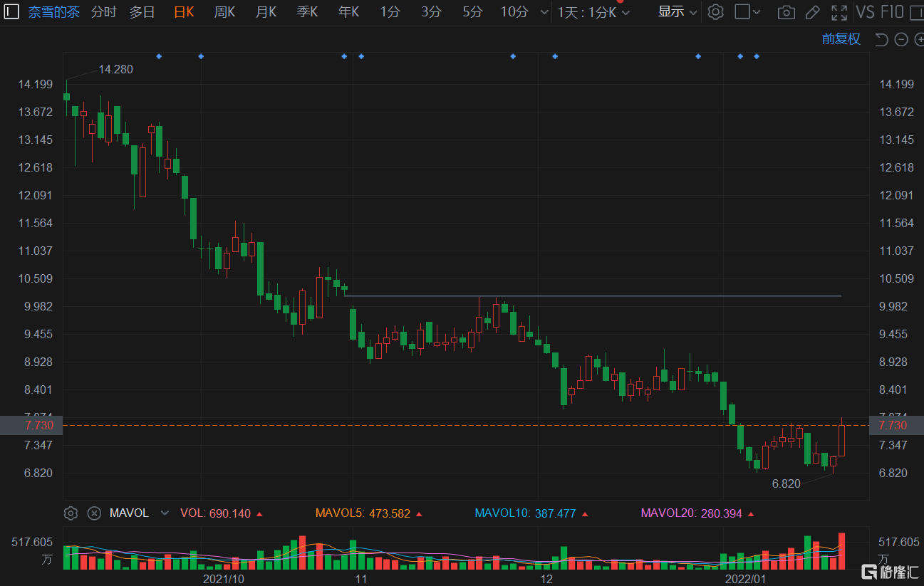
Task: Open the 1天:1分K dropdown
Action: (x=594, y=12)
